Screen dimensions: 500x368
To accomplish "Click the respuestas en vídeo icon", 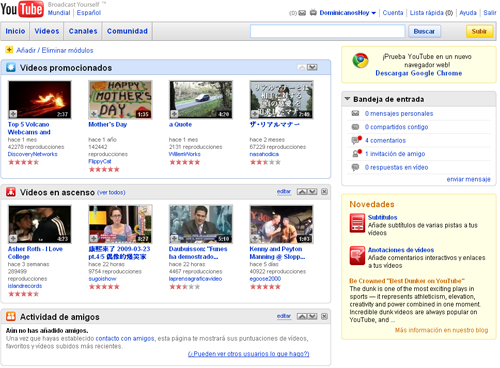I will coord(355,167).
